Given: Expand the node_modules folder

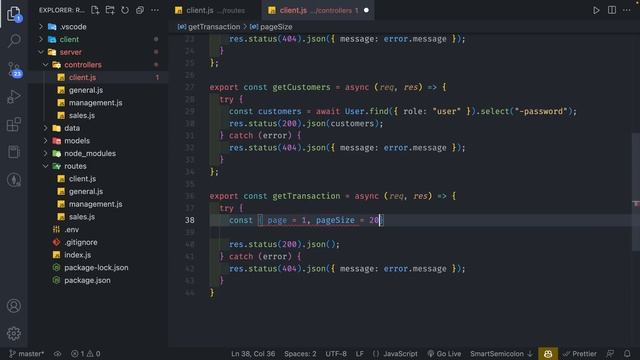Looking at the screenshot, I should point(98,153).
